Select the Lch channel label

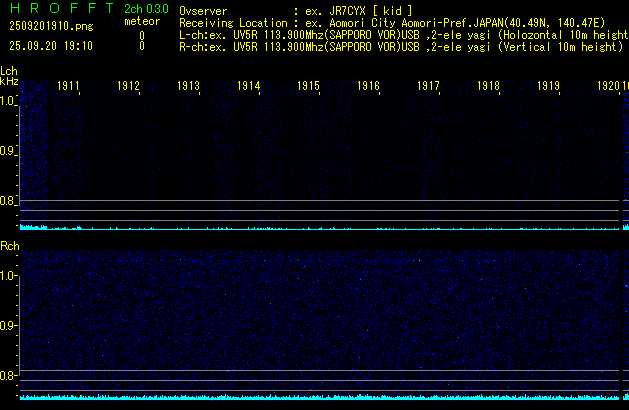(9, 71)
